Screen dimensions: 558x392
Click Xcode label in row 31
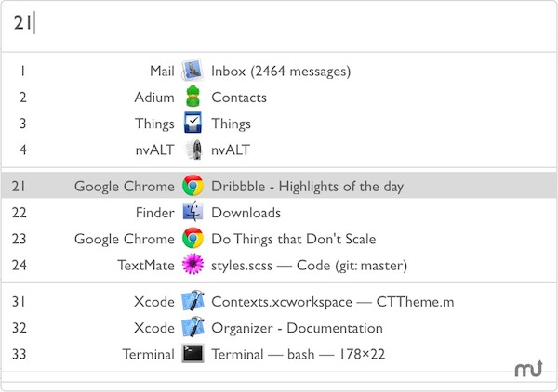point(154,302)
